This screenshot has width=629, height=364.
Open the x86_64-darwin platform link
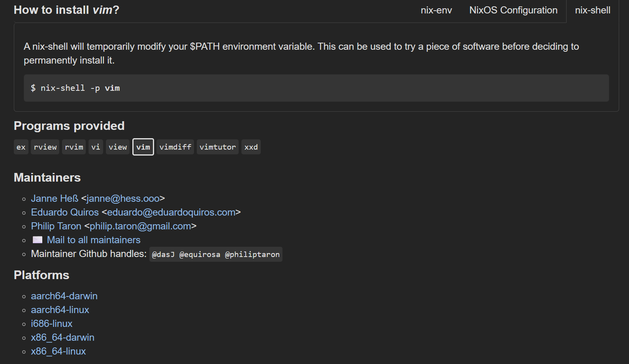(62, 337)
